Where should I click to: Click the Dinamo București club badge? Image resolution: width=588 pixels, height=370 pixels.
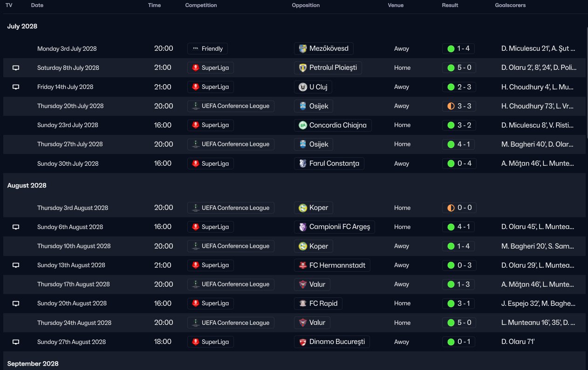(x=303, y=342)
